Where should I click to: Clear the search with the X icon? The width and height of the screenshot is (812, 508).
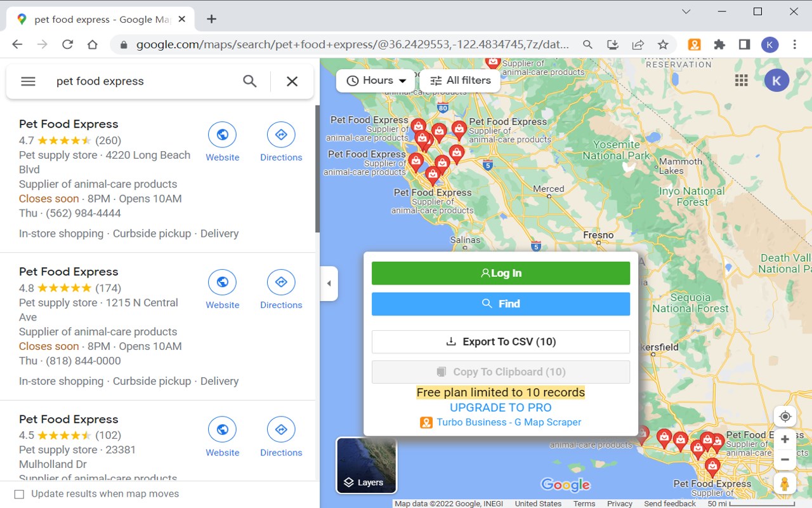(x=292, y=81)
